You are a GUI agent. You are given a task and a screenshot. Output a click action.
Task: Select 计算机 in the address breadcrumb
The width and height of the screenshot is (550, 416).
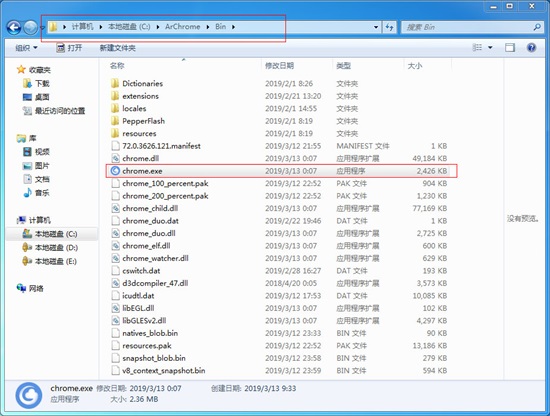click(83, 27)
